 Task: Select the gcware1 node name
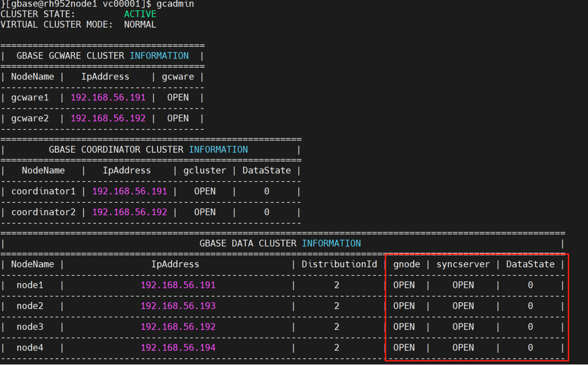point(30,97)
